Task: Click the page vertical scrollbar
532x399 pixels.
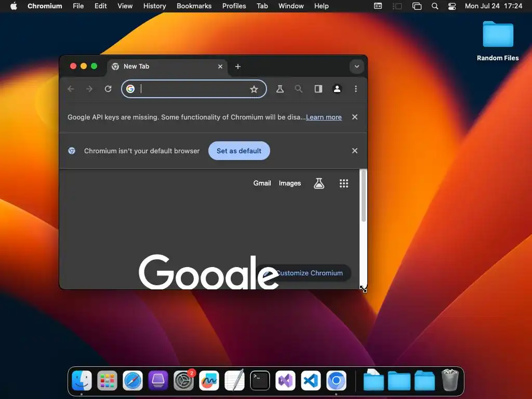Action: [363, 195]
